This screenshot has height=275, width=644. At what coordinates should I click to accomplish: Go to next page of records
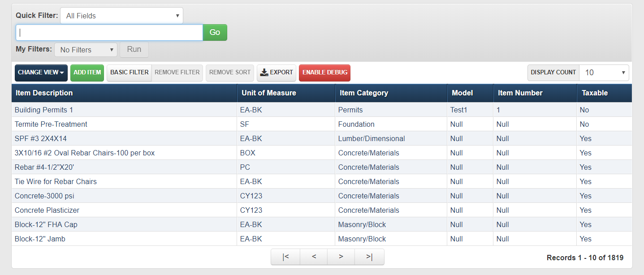(341, 257)
